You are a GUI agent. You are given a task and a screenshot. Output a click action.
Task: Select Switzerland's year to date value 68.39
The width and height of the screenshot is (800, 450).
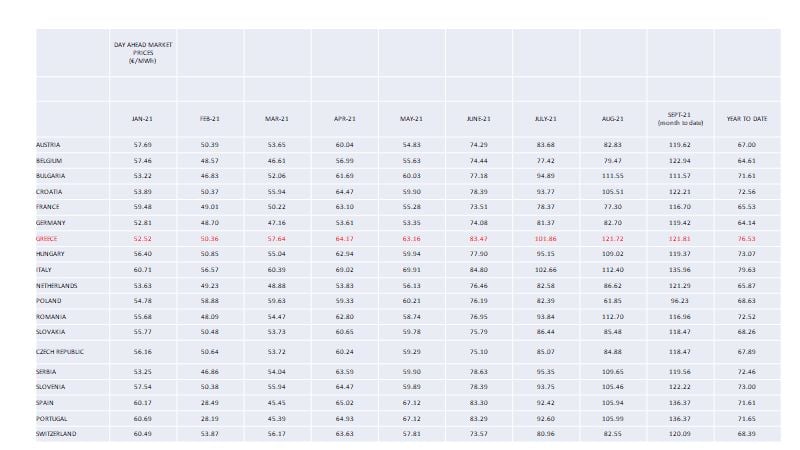coord(746,434)
